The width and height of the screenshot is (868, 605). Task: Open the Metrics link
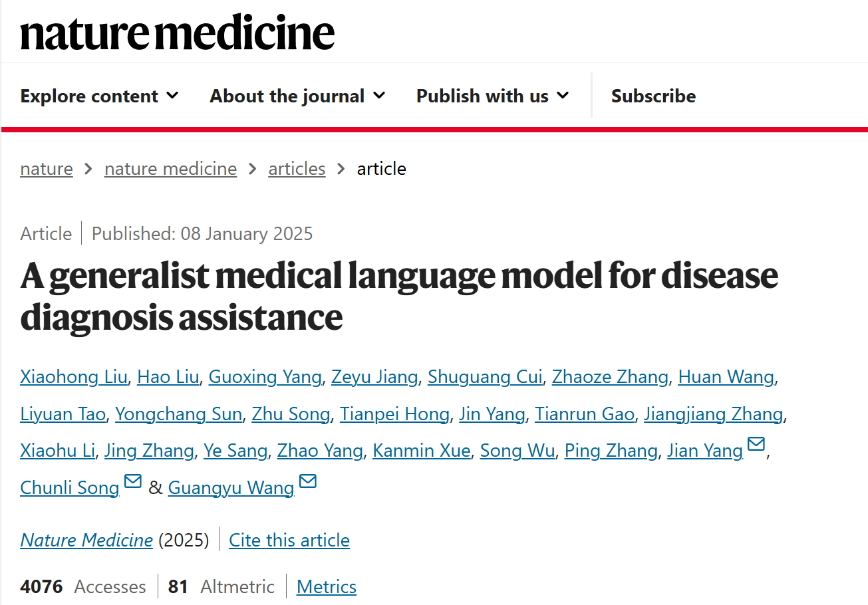[x=326, y=587]
